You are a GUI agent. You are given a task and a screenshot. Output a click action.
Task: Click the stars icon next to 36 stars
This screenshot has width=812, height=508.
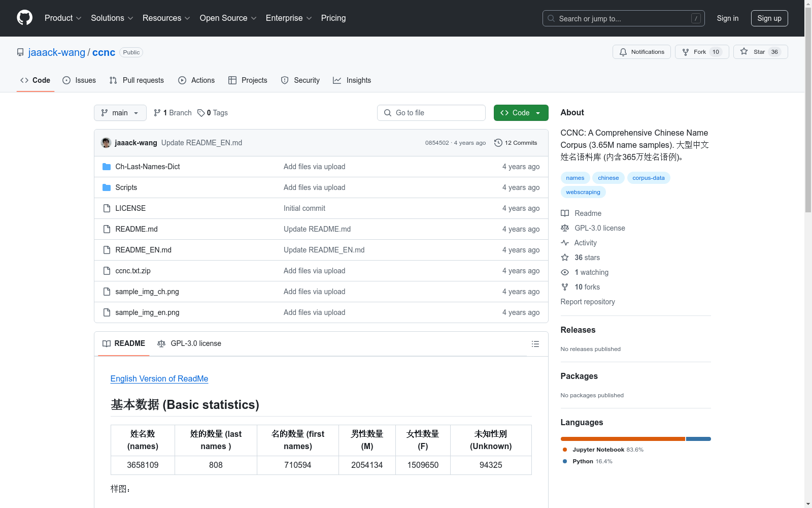pyautogui.click(x=565, y=258)
